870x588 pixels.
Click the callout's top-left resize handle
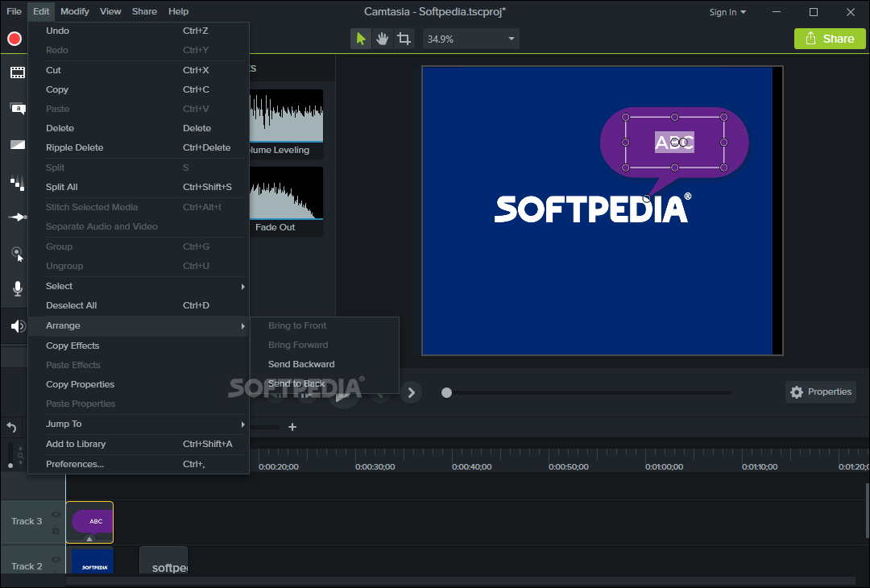pyautogui.click(x=626, y=117)
